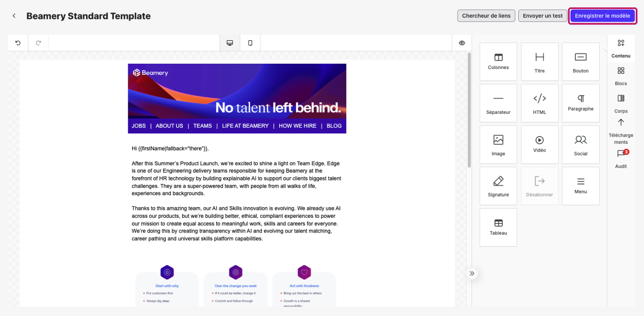Click the Chercheur de liens button

coord(486,16)
